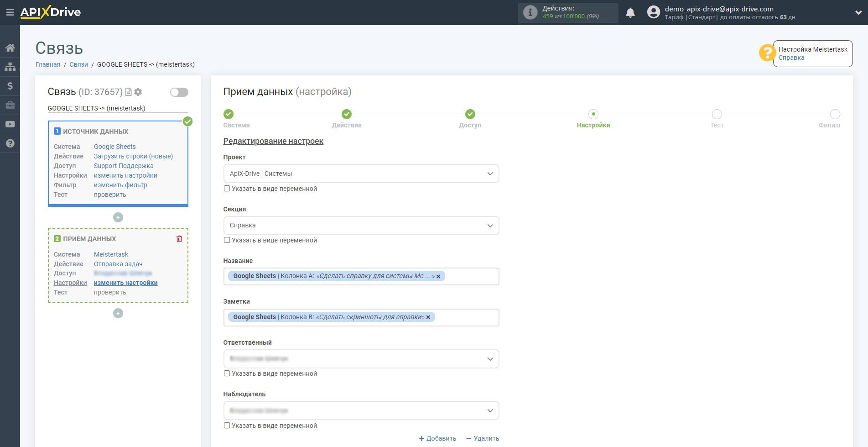Check variable option under Проект
The height and width of the screenshot is (447, 868).
(227, 189)
